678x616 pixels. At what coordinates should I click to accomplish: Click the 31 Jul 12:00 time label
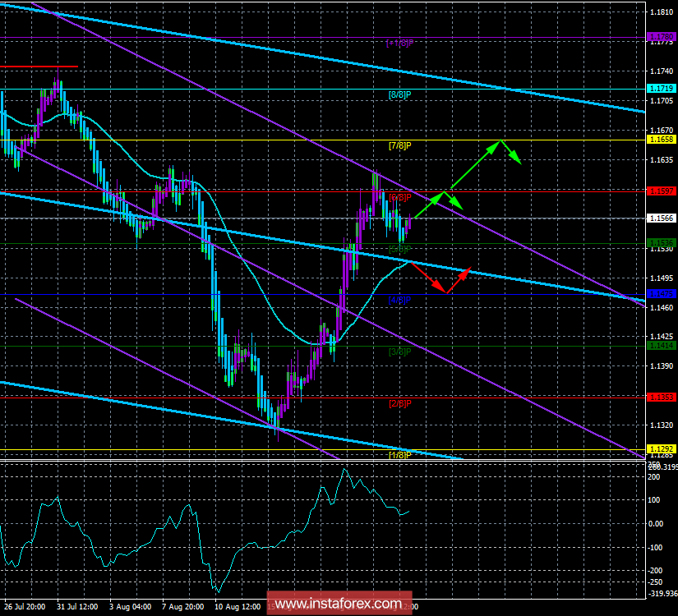pyautogui.click(x=77, y=606)
